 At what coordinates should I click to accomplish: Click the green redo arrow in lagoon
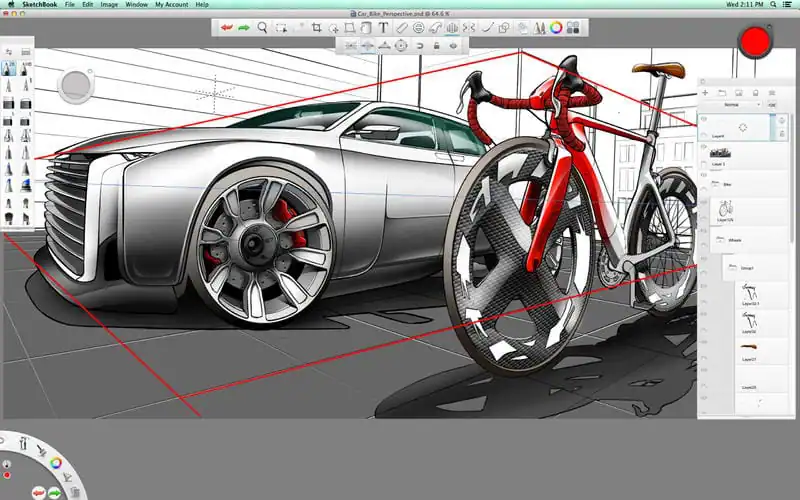click(x=54, y=493)
